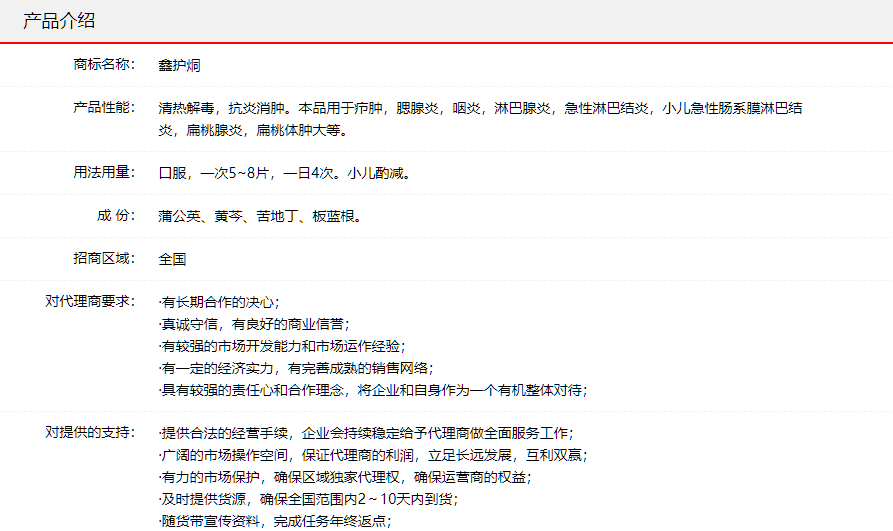
Task: Click the line 有一定的经济实力，有完善成熟的销售网络
Action: pos(296,368)
